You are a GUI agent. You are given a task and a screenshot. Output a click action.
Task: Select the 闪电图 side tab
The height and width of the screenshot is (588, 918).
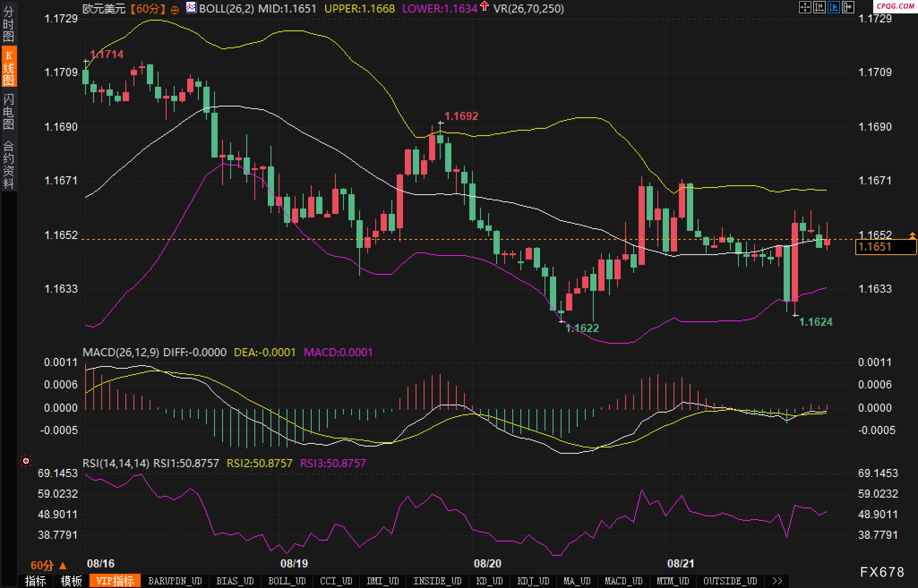point(9,111)
